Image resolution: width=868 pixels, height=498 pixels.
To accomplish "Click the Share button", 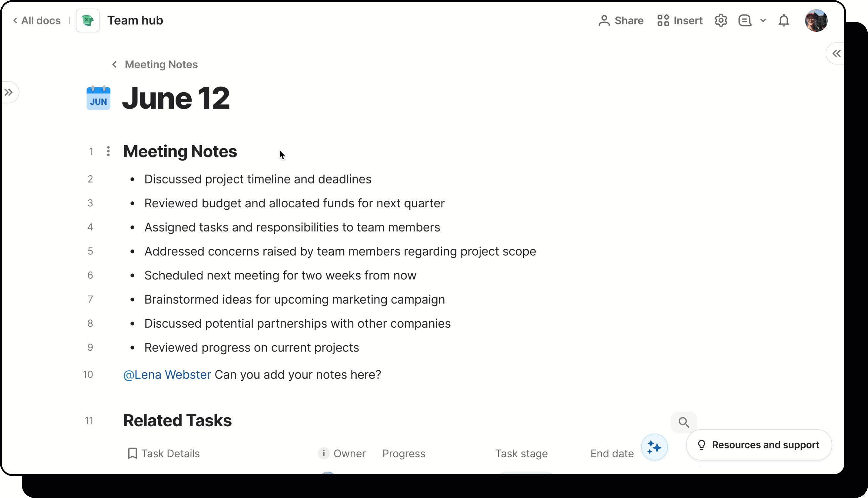I will coord(621,21).
